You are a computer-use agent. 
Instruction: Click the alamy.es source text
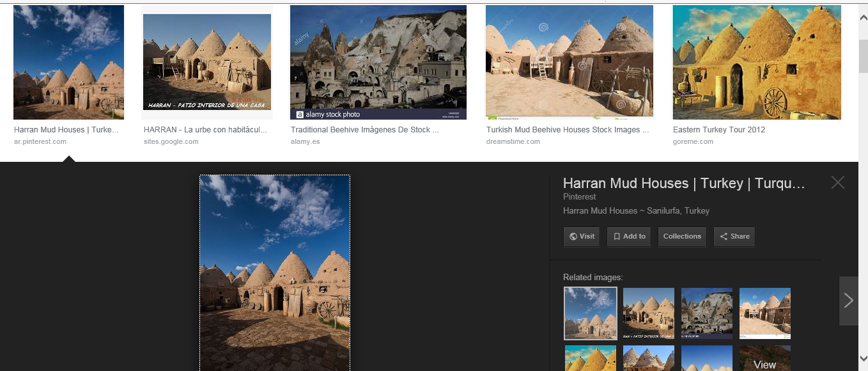305,141
